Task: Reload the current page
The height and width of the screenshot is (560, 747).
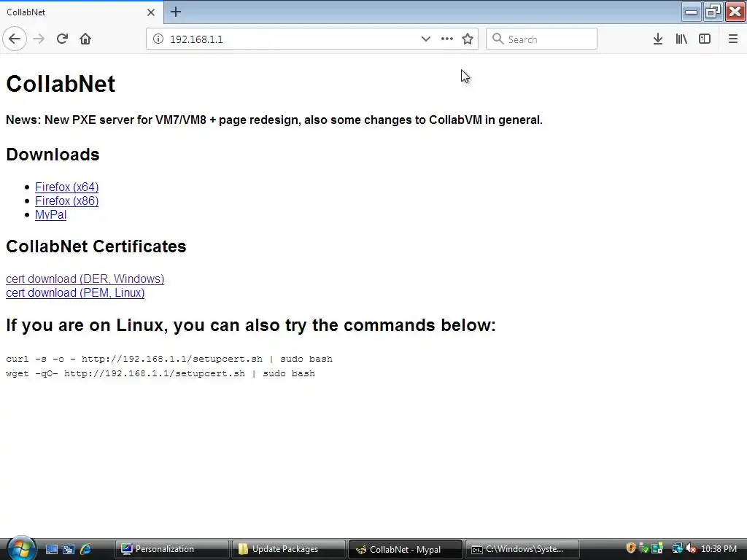Action: click(x=62, y=39)
